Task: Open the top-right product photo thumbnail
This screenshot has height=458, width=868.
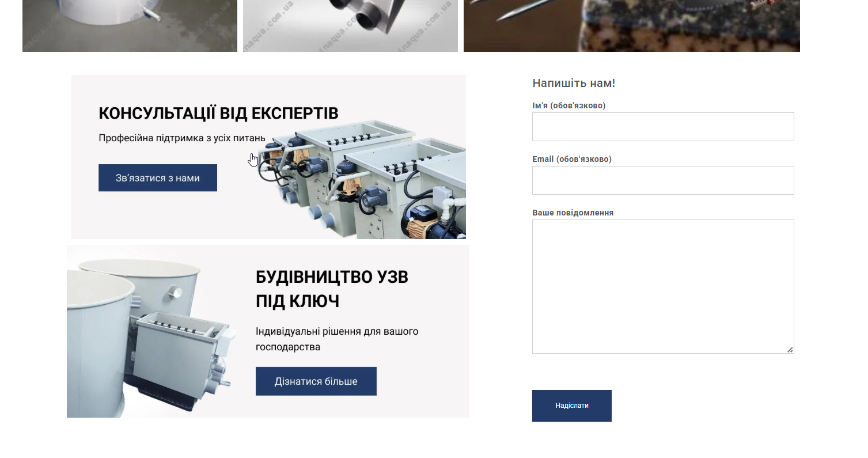Action: [632, 26]
